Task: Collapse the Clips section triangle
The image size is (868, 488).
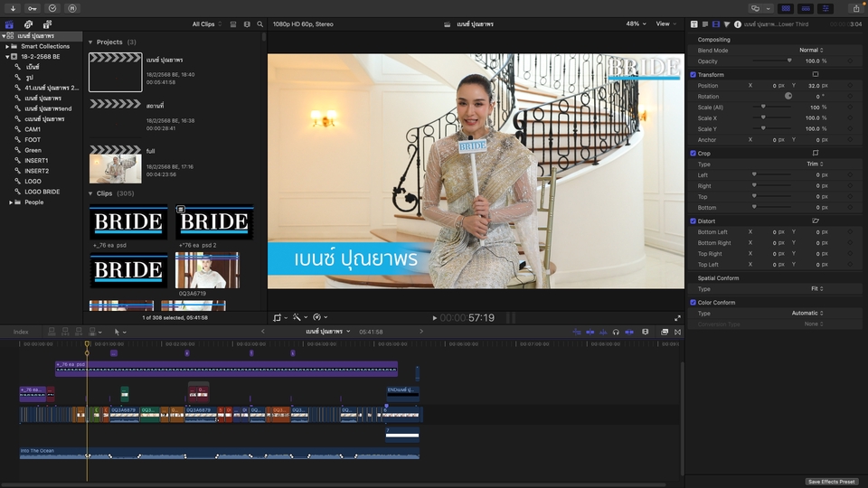Action: pyautogui.click(x=90, y=193)
